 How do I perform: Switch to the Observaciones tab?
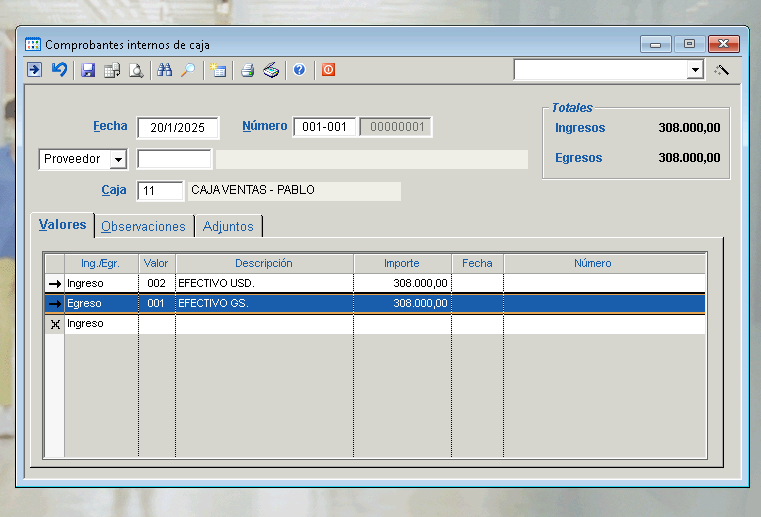pyautogui.click(x=143, y=227)
